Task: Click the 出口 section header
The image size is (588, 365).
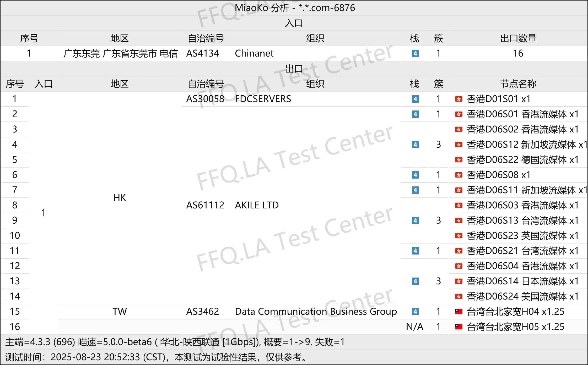Action: (294, 69)
